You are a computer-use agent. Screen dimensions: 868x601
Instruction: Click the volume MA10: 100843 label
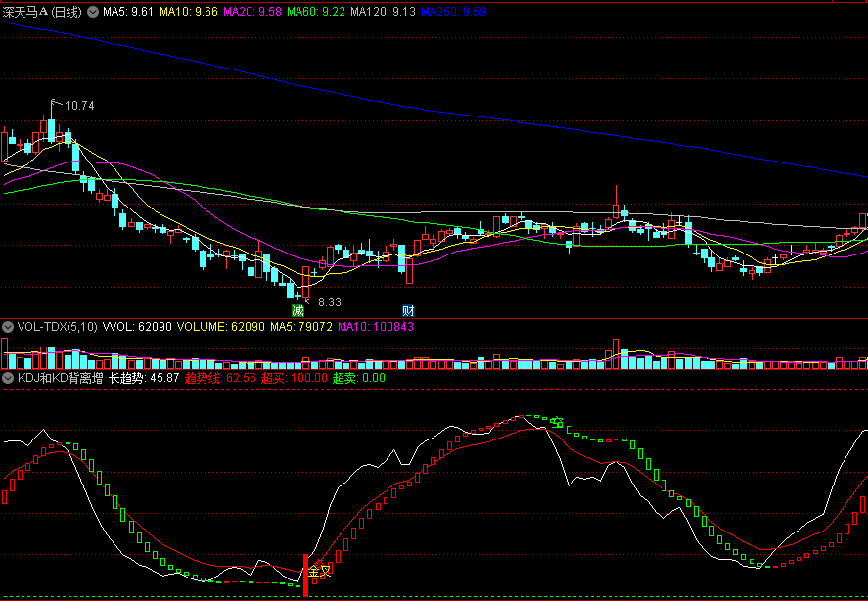coord(376,327)
